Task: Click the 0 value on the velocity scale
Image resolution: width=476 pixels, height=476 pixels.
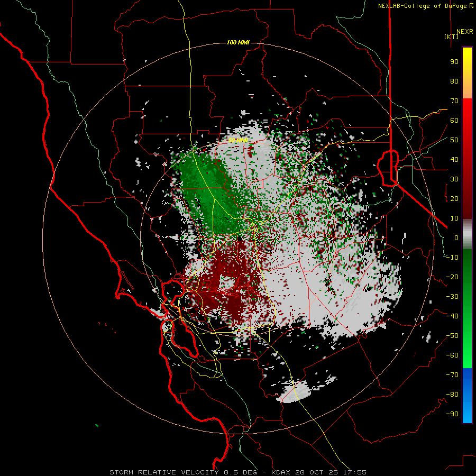Action: [x=456, y=238]
